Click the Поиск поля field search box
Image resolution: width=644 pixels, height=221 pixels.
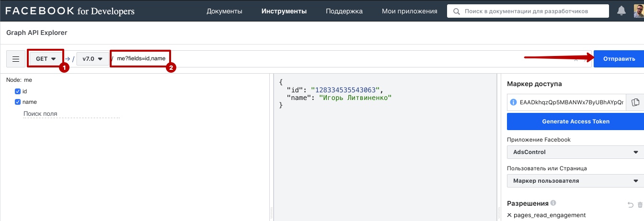71,114
